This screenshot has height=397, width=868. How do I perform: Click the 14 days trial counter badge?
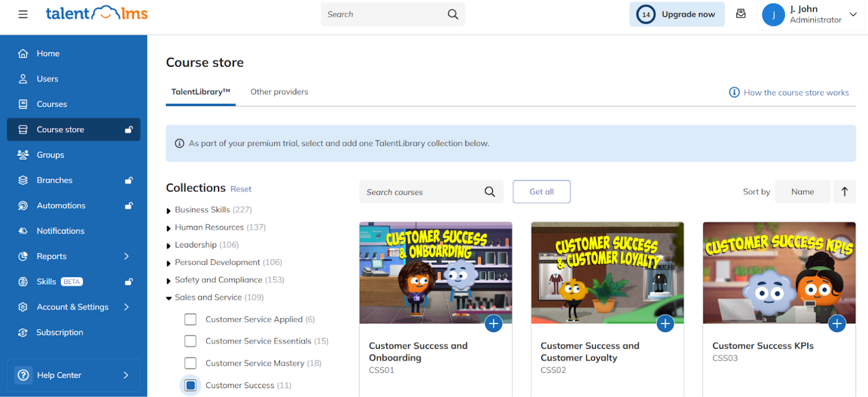coord(646,15)
